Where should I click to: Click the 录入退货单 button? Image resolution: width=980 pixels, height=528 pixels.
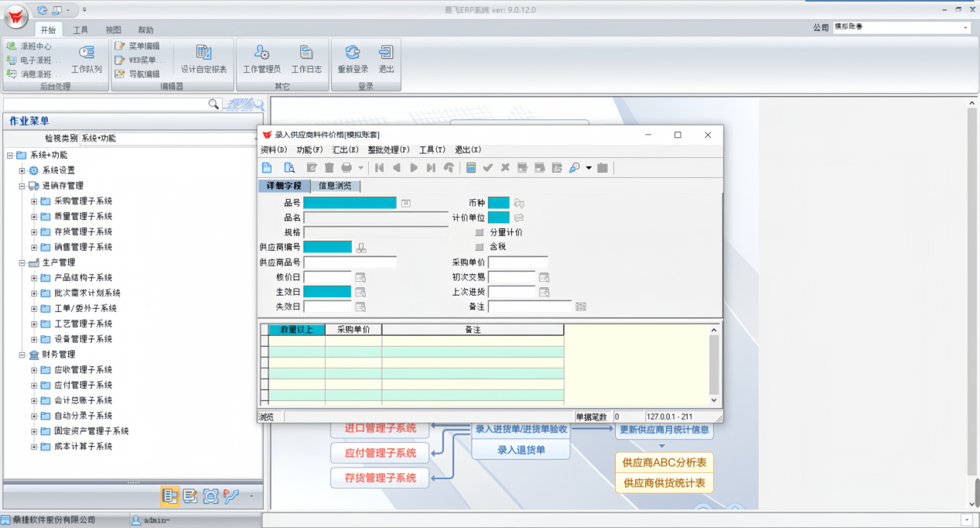(520, 450)
